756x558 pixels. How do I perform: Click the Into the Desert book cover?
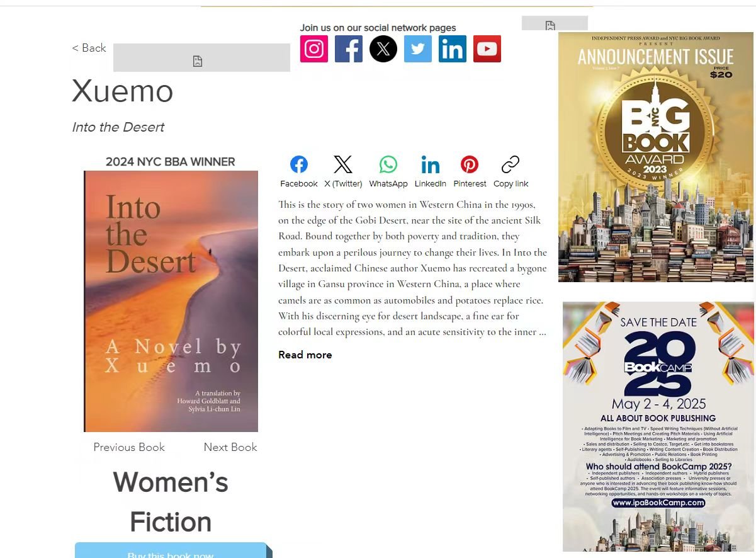pyautogui.click(x=171, y=301)
